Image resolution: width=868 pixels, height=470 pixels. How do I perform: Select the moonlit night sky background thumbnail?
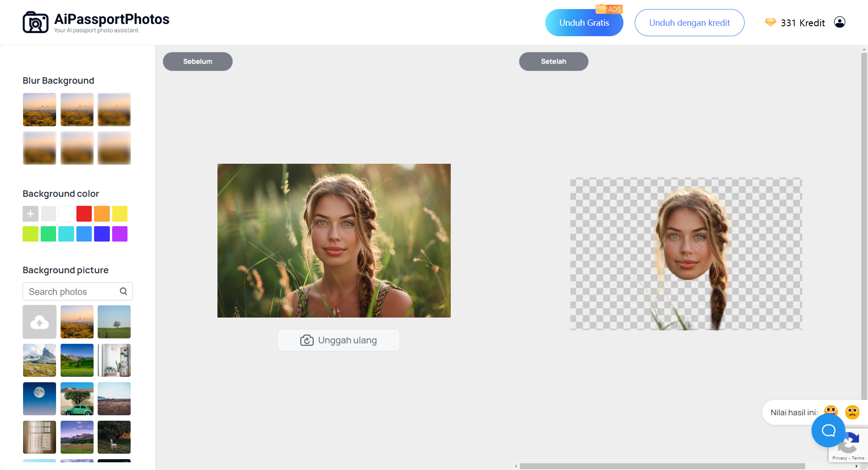pyautogui.click(x=39, y=399)
